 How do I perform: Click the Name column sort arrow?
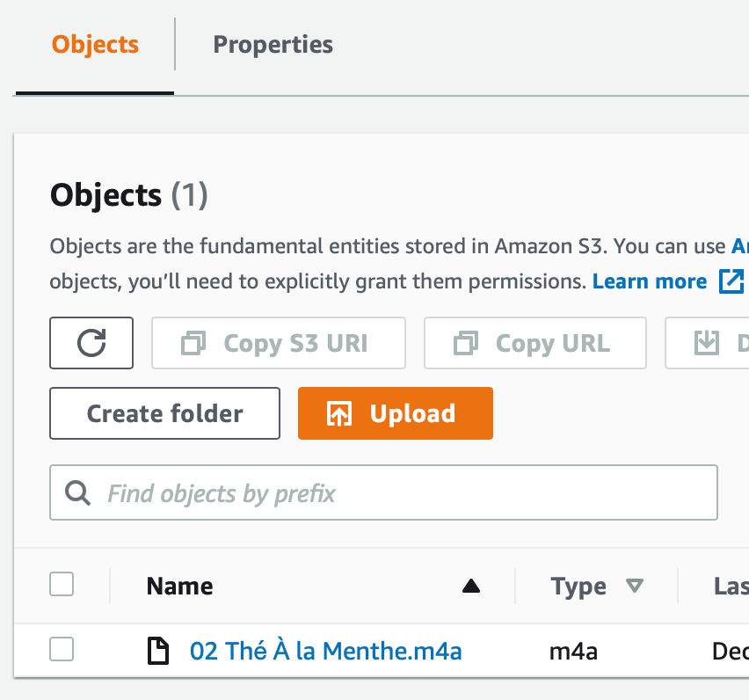pyautogui.click(x=471, y=584)
